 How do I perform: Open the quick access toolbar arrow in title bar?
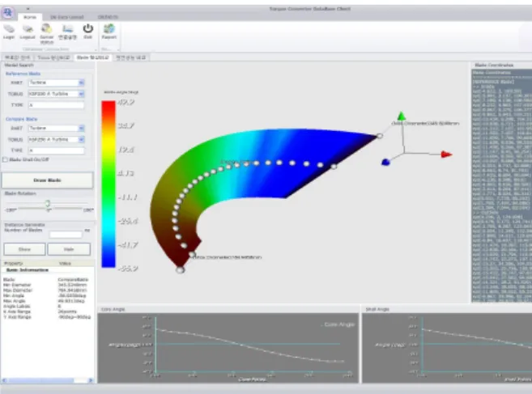coord(28,9)
